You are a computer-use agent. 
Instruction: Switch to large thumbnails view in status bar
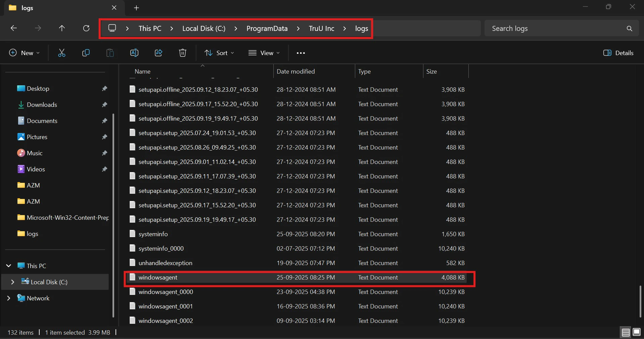[636, 332]
